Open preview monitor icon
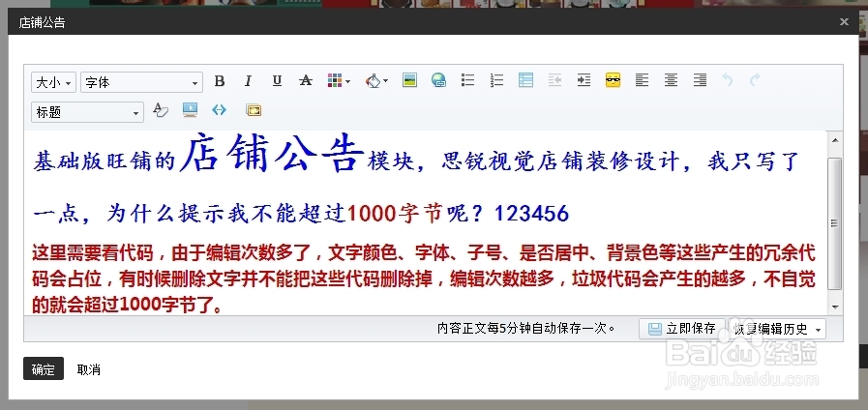 point(190,110)
